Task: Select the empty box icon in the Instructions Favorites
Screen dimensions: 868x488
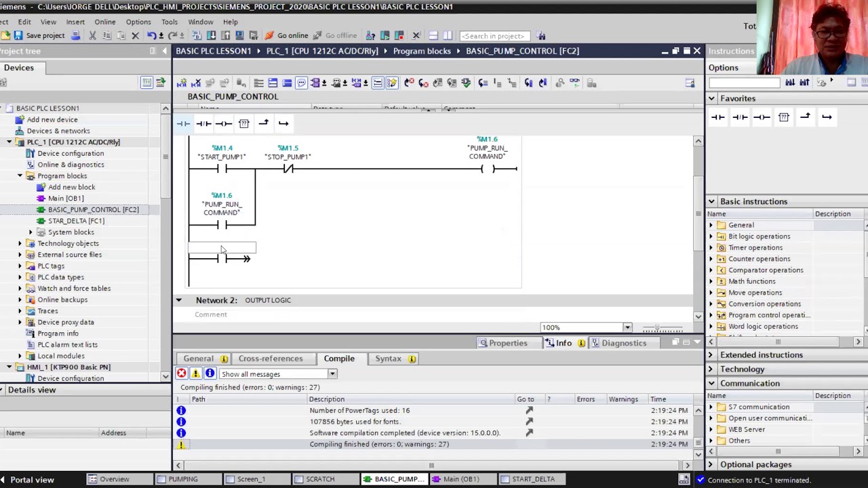Action: pos(784,117)
